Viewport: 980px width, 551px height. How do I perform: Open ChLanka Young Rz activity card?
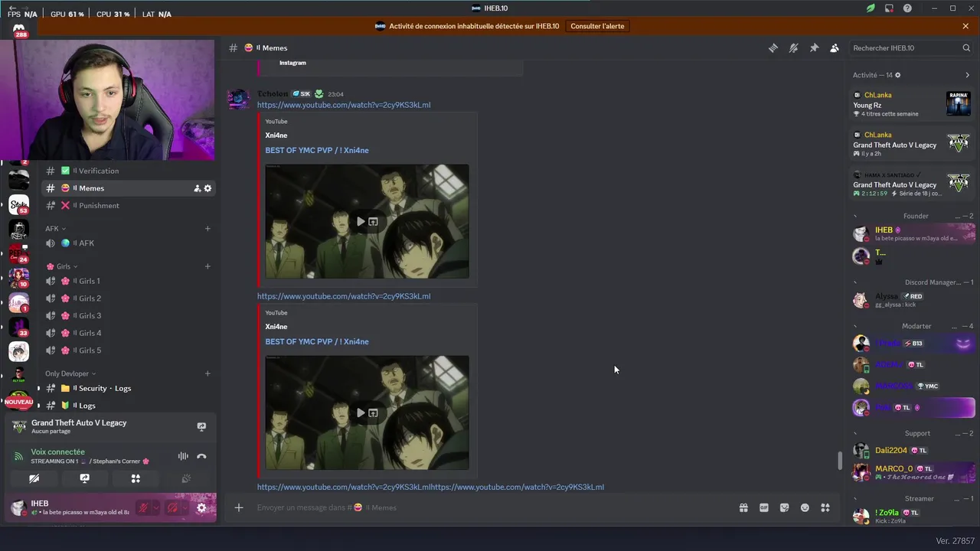[x=913, y=104]
